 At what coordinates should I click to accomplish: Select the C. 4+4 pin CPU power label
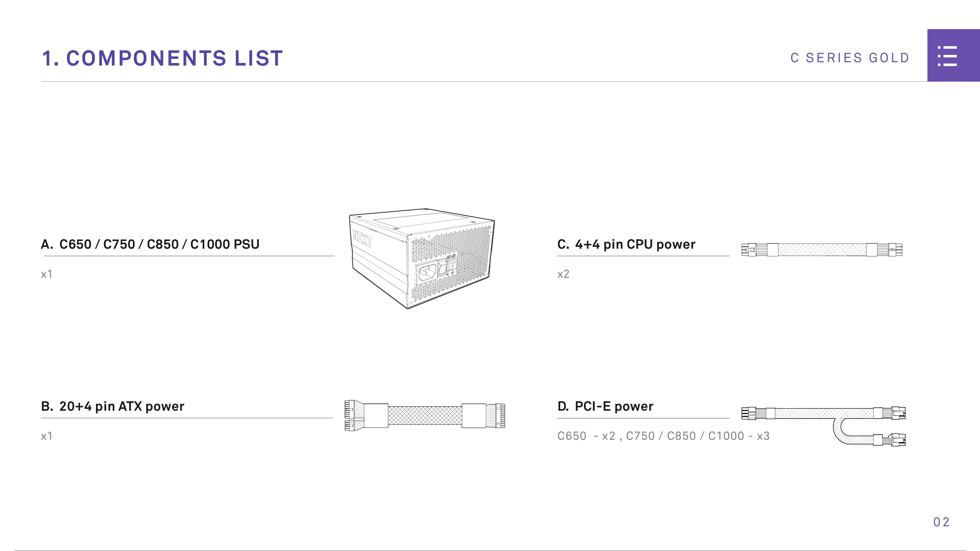[626, 244]
